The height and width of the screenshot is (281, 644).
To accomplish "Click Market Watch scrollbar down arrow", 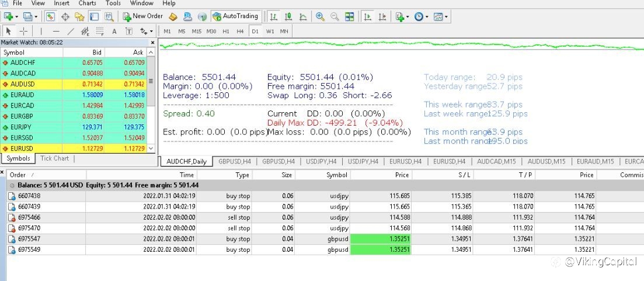I will (151, 148).
